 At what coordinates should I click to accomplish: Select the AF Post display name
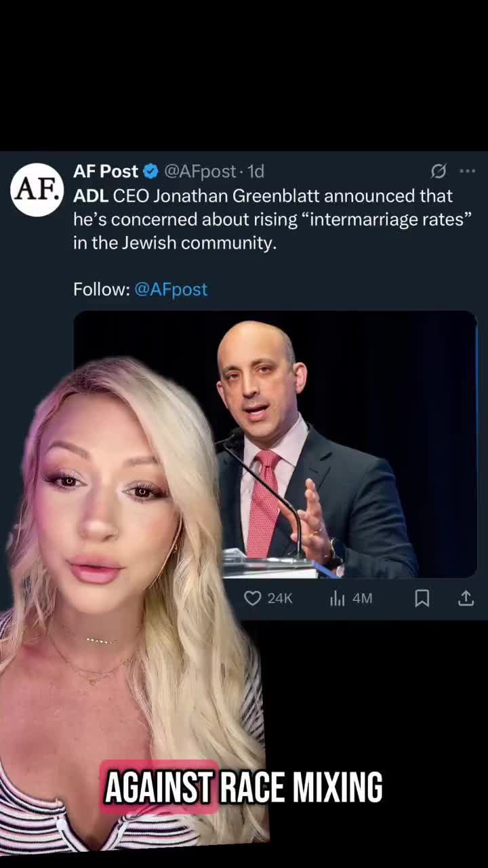[106, 172]
